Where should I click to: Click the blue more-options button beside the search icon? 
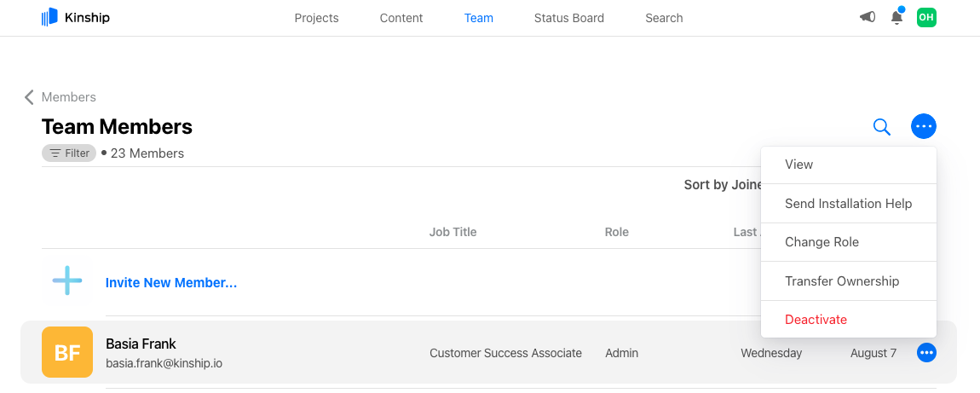tap(924, 127)
